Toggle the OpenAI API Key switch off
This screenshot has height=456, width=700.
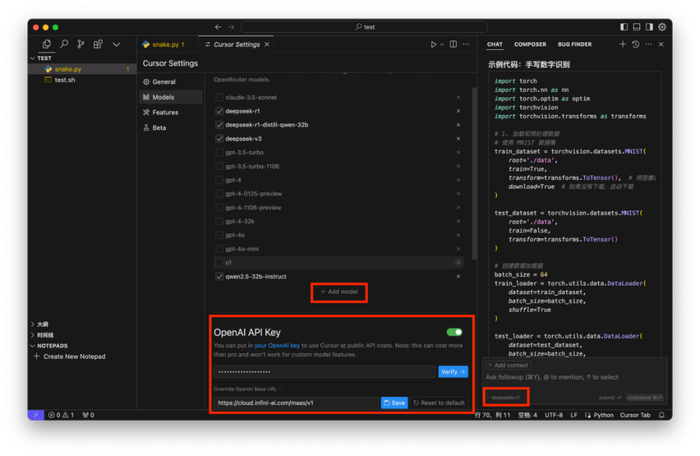(455, 332)
